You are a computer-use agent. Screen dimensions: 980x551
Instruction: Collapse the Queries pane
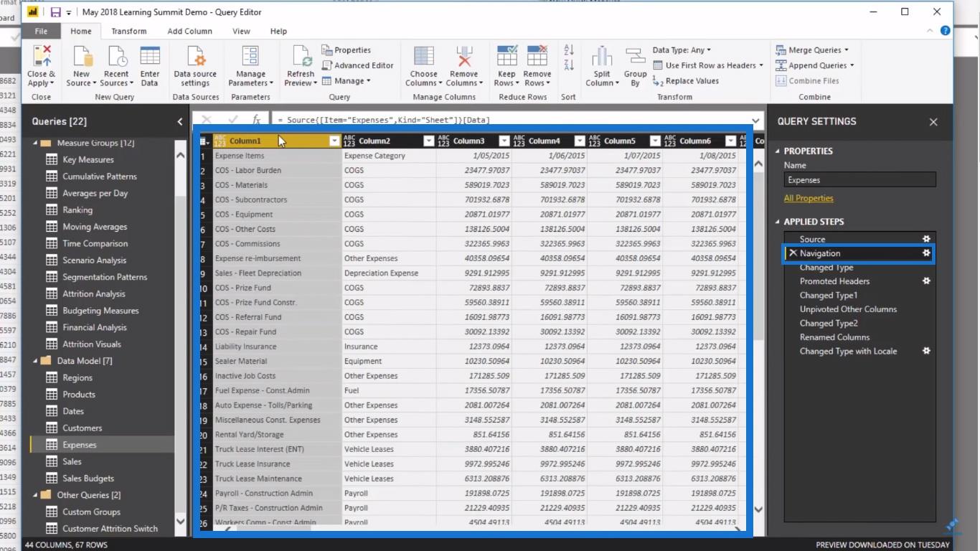(179, 122)
